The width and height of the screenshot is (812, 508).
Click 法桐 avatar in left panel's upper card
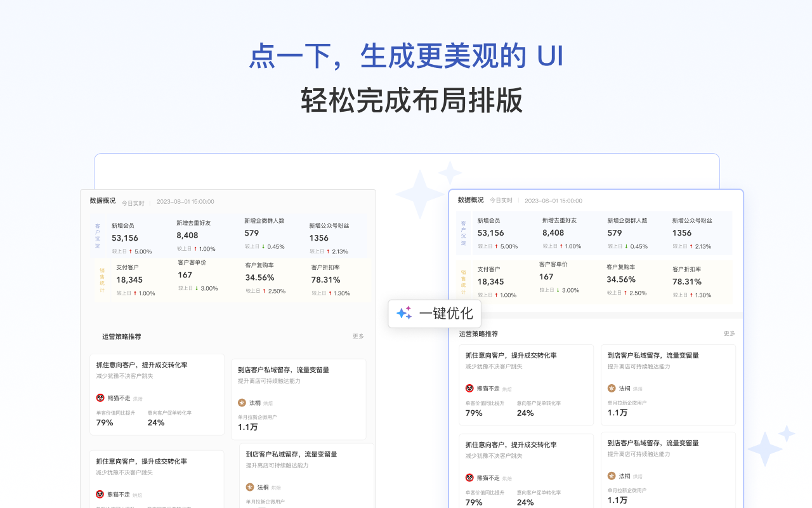(242, 403)
